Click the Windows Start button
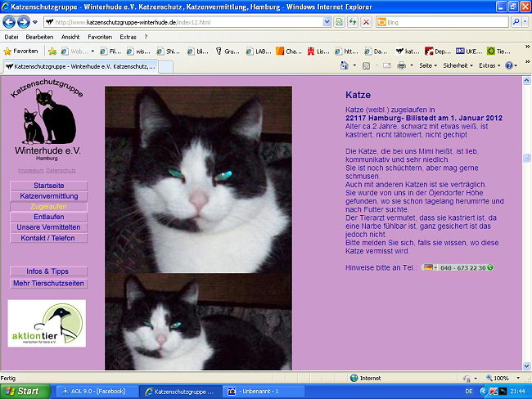532x399 pixels. tap(22, 392)
